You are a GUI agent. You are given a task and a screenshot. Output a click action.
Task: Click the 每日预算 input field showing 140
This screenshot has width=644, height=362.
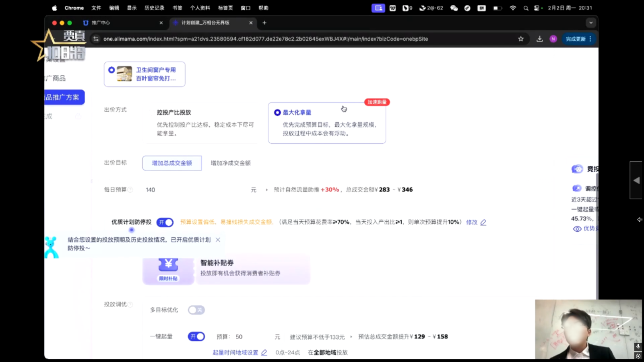pyautogui.click(x=193, y=190)
